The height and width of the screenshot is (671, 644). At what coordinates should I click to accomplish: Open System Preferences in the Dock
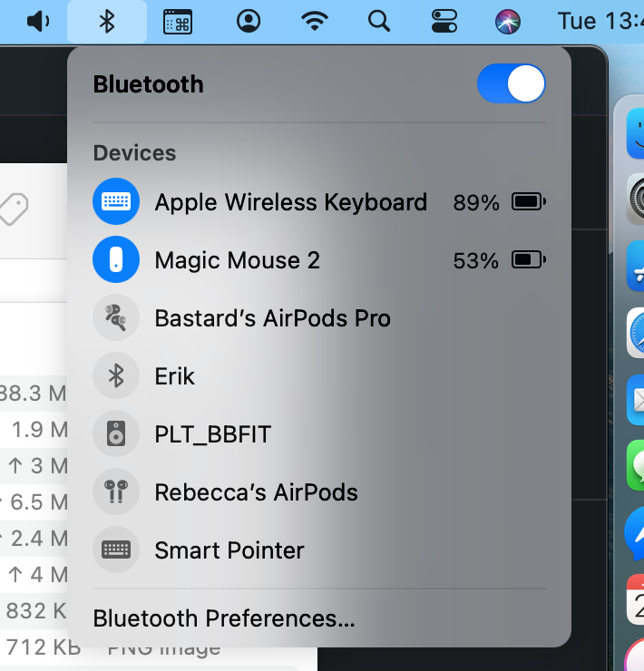click(636, 199)
